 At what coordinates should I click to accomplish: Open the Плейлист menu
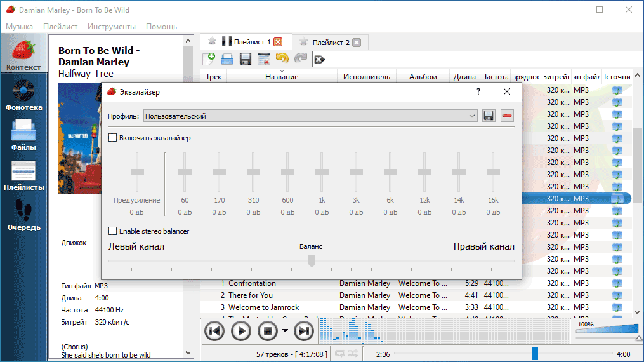(x=60, y=26)
